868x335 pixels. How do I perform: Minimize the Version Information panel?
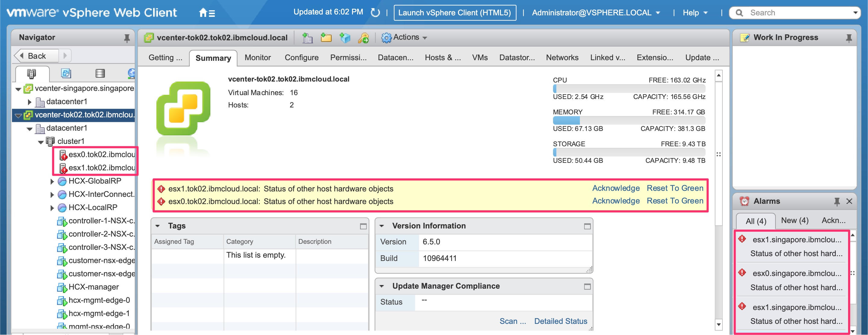587,226
